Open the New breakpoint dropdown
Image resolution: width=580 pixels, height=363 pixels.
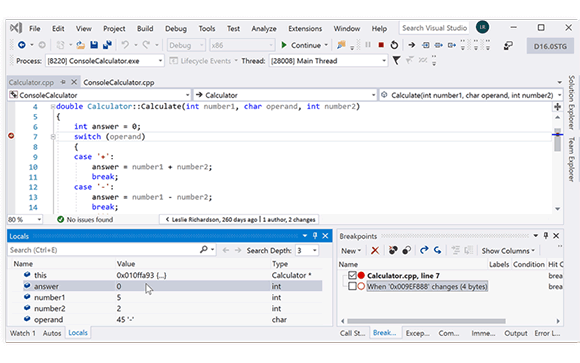(351, 251)
